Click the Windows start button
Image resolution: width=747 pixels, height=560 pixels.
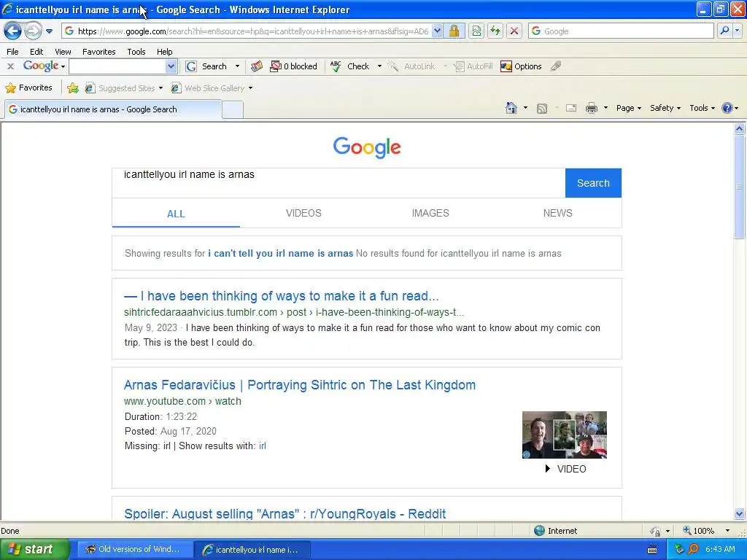coord(35,550)
